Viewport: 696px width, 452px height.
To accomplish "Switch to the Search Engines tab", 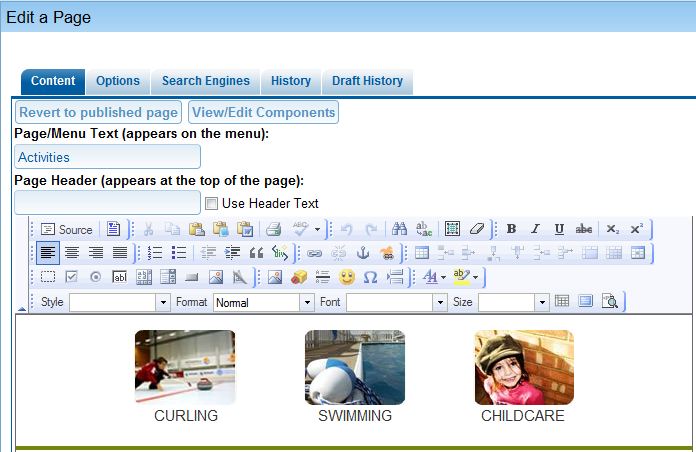I will [x=204, y=81].
